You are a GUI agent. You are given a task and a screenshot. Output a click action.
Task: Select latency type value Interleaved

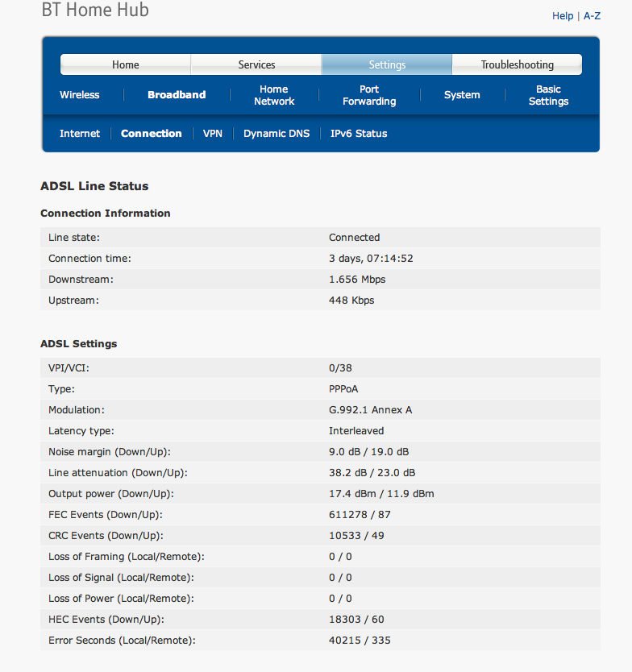point(356,431)
